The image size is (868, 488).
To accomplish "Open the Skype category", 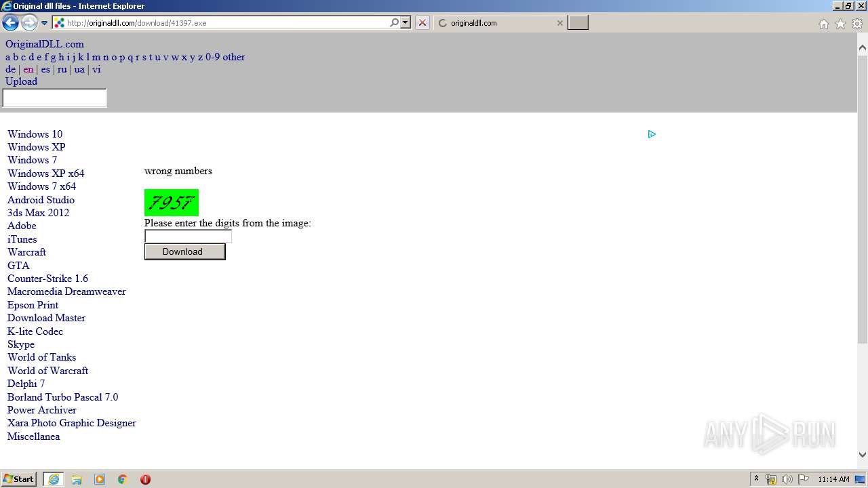I will (x=21, y=344).
